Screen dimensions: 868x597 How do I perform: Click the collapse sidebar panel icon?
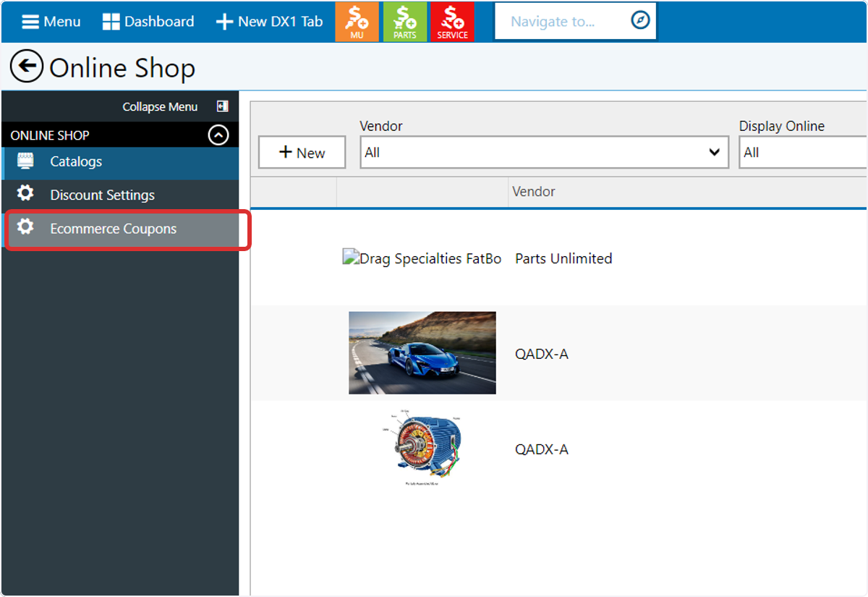point(223,106)
